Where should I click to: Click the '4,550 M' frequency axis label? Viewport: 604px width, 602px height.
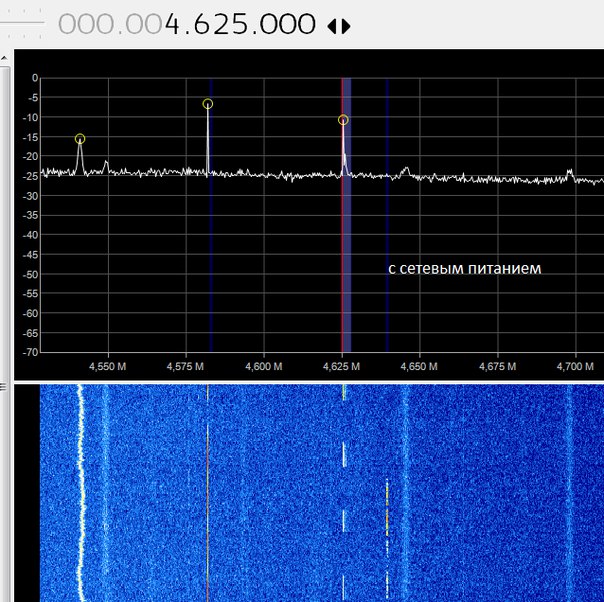[x=107, y=366]
